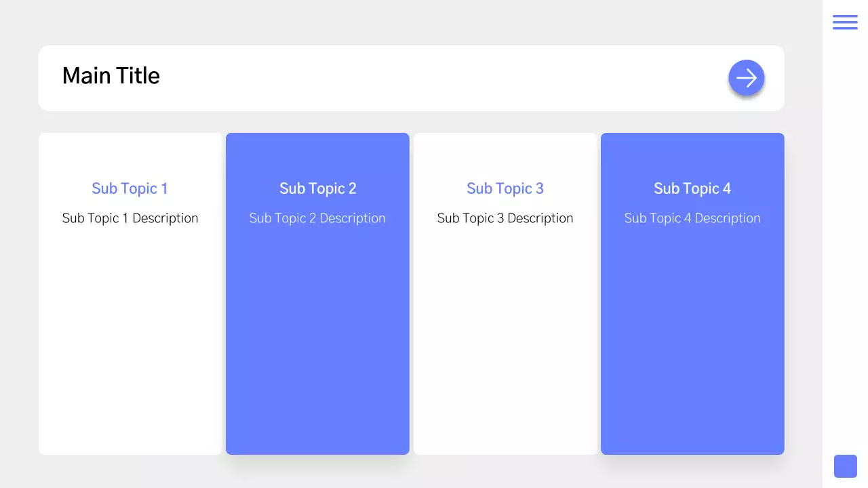Click the circular arrow next button

(747, 78)
